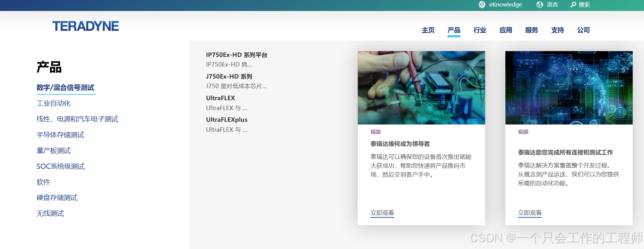Click the globe language icon
Viewport: 644px width, 249px height.
point(540,4)
